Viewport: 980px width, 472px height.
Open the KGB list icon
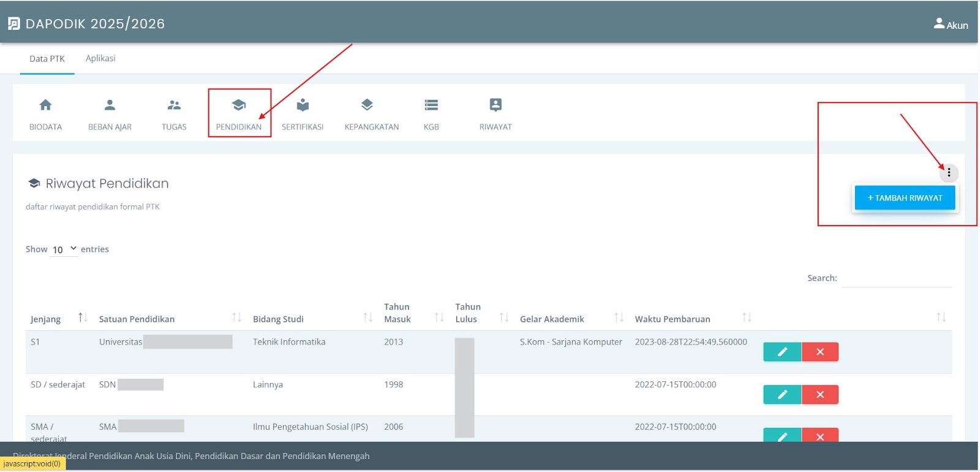point(431,105)
